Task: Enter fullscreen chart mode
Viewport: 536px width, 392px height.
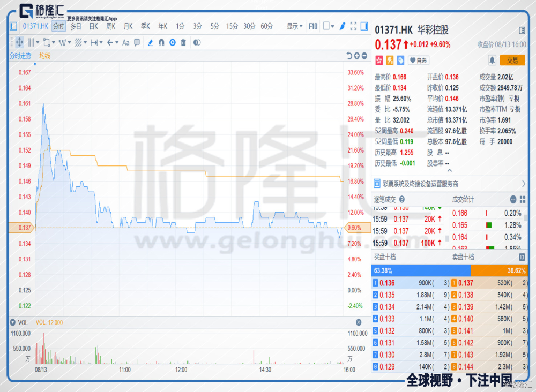Action: coord(353,26)
